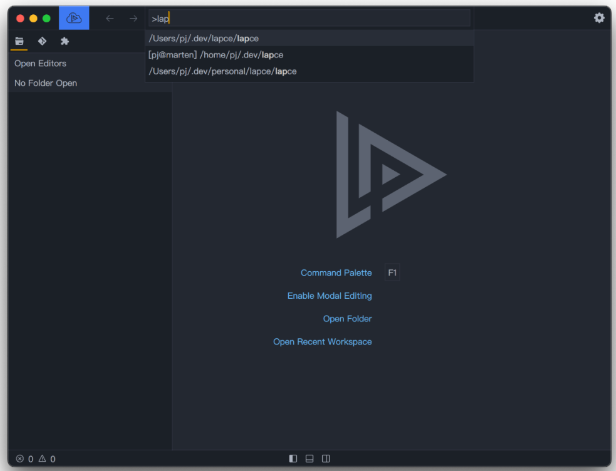Minimize the window with yellow button
The width and height of the screenshot is (616, 471).
[33, 18]
